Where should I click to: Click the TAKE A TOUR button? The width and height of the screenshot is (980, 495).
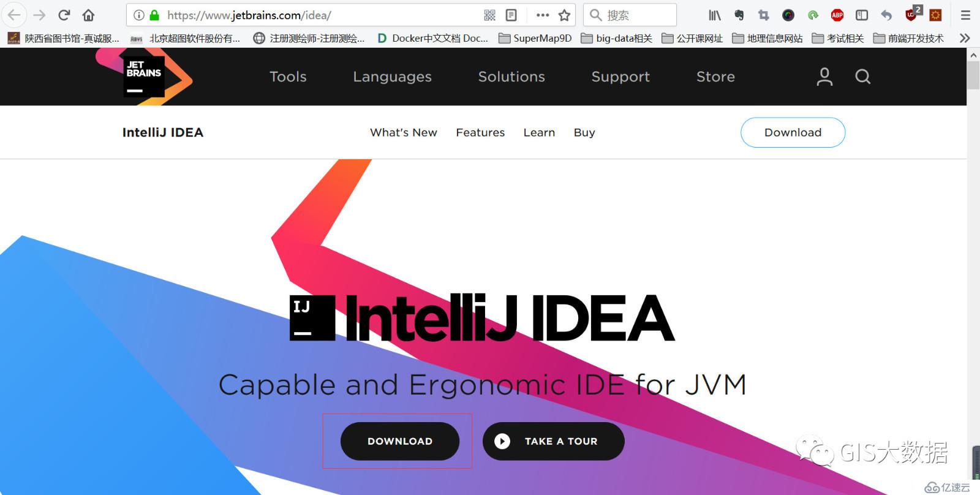coord(553,441)
